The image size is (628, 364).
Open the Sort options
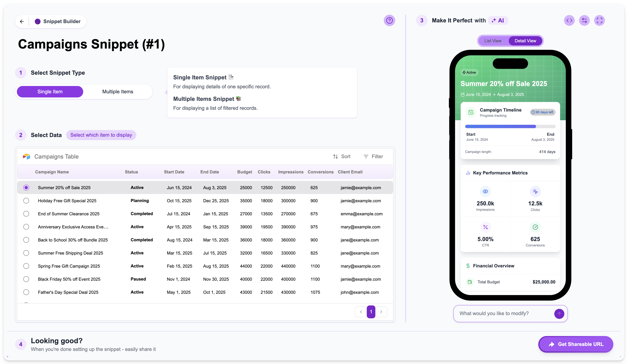click(x=342, y=157)
